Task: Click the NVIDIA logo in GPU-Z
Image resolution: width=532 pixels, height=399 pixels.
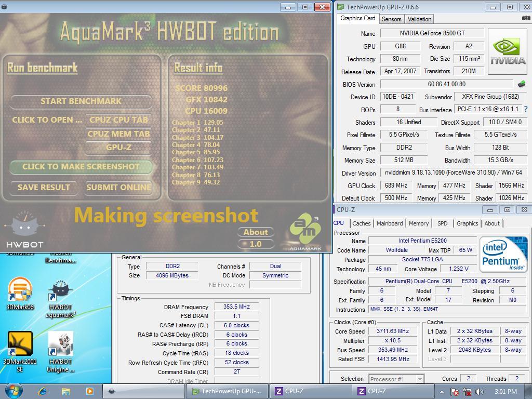Action: pos(508,51)
